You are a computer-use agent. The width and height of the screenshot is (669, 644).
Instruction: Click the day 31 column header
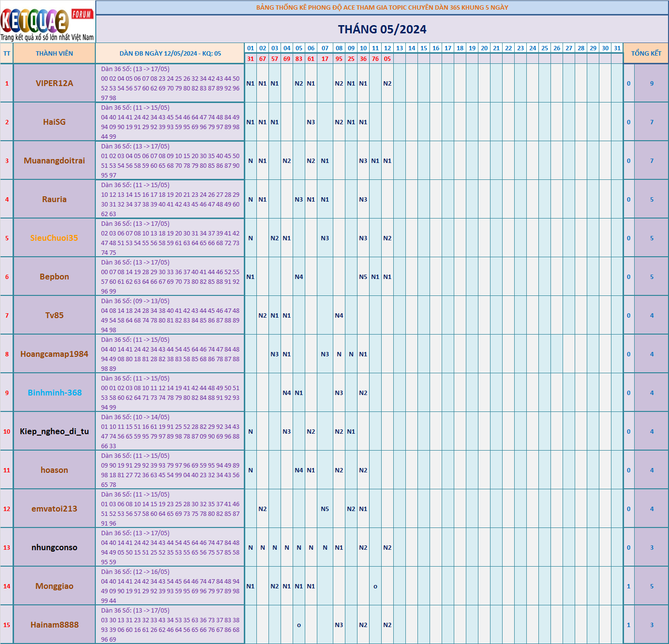point(617,48)
